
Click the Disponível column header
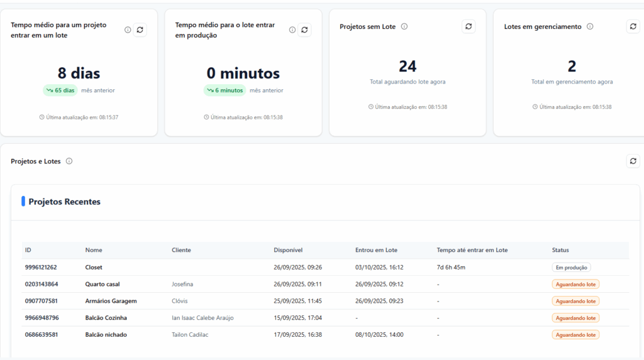tap(288, 250)
